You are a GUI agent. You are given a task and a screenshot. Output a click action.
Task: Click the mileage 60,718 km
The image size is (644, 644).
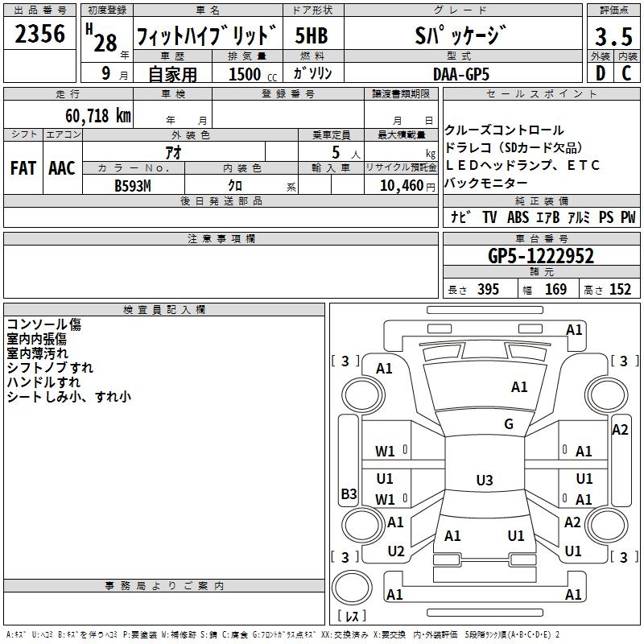coord(98,116)
